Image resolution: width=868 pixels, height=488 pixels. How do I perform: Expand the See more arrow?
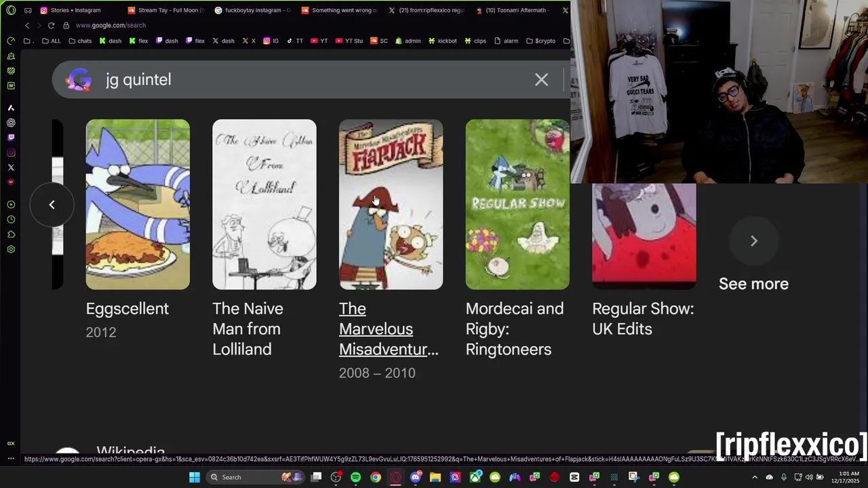point(753,241)
